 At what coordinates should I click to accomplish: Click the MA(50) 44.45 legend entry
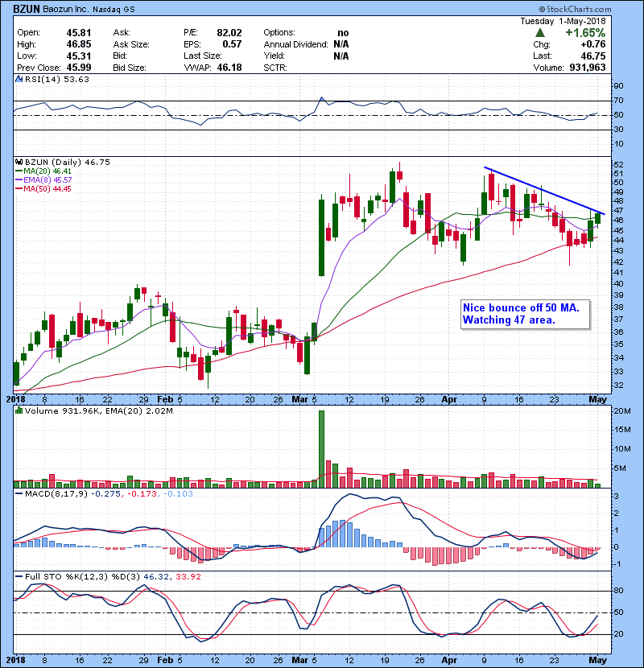pos(43,189)
